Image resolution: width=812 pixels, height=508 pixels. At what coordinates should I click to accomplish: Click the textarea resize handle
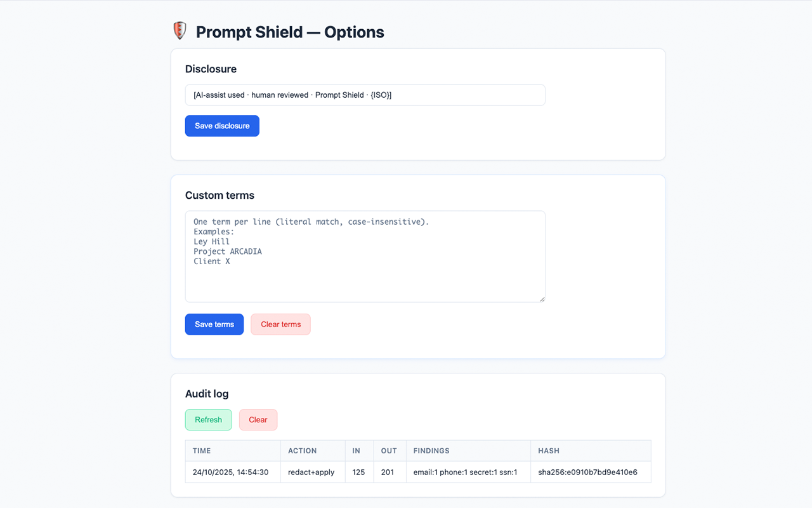pos(542,298)
